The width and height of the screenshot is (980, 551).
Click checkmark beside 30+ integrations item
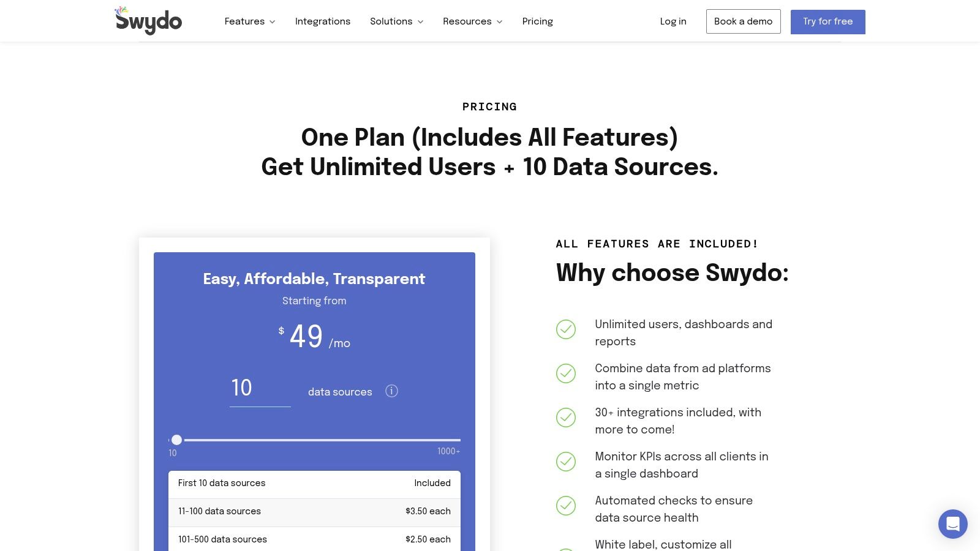click(x=565, y=418)
